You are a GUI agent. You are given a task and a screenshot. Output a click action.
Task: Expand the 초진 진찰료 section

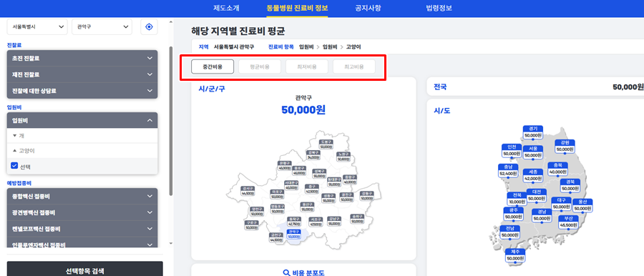pyautogui.click(x=82, y=59)
